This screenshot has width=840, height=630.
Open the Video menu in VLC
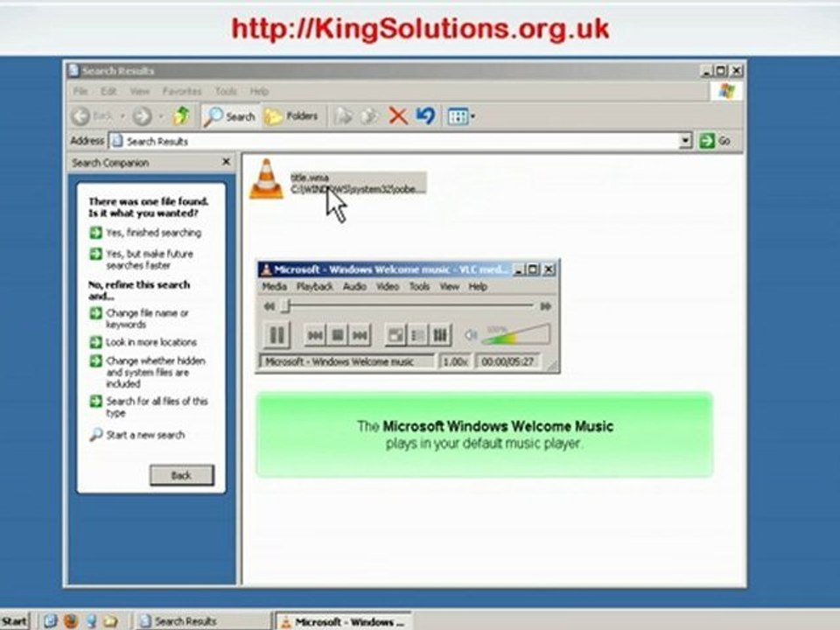click(388, 287)
